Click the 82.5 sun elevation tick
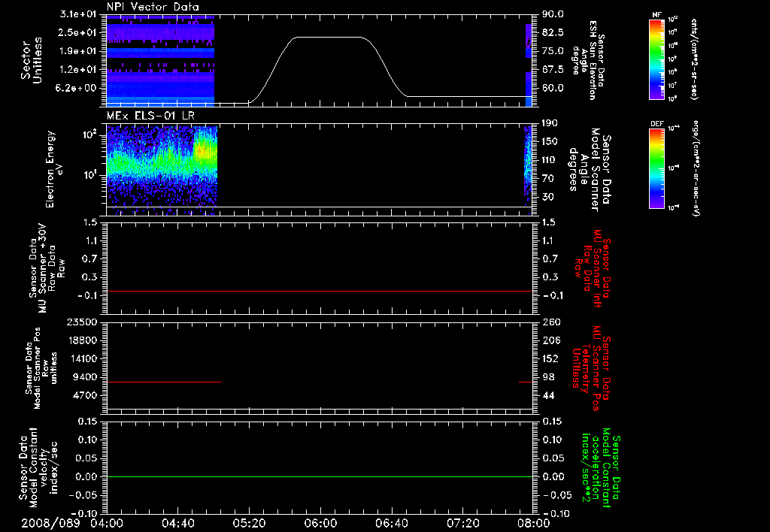770x532 pixels. point(553,32)
